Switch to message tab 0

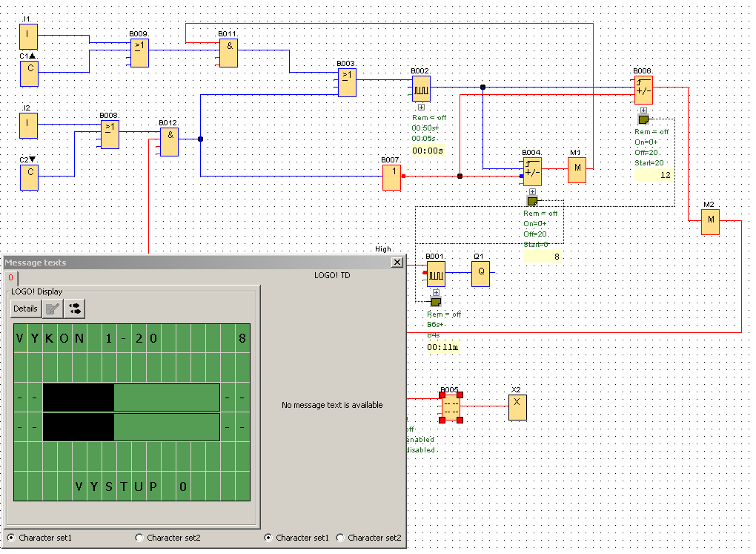[x=10, y=277]
